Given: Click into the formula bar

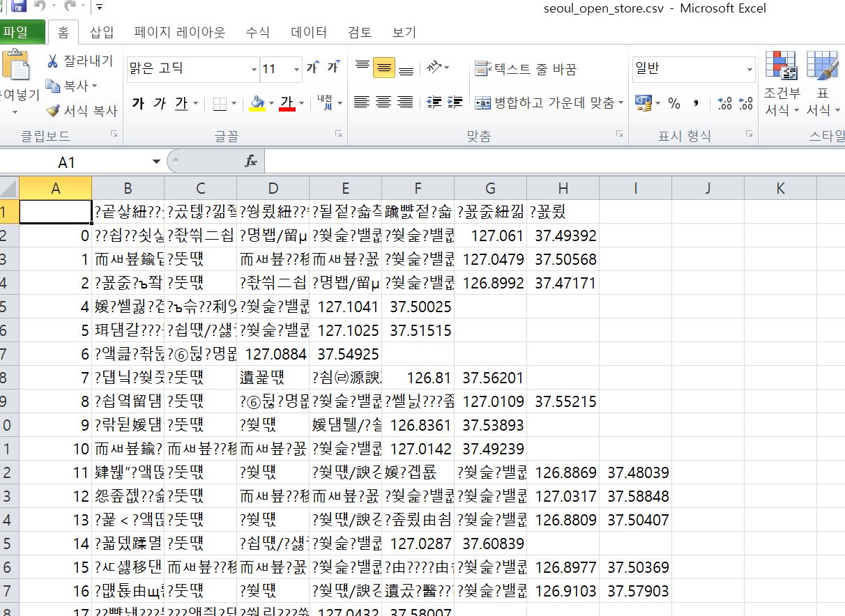Looking at the screenshot, I should [x=554, y=162].
